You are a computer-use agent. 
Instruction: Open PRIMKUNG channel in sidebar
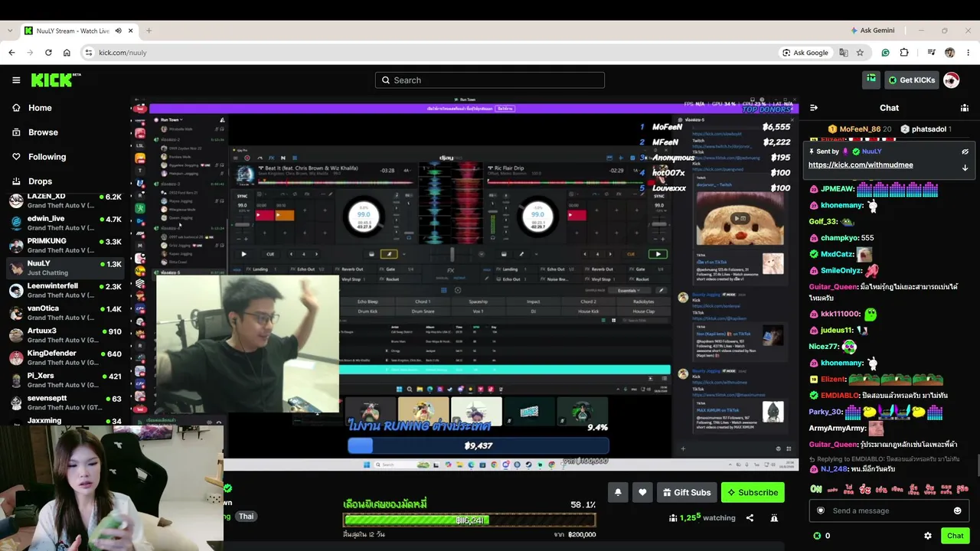pos(65,246)
